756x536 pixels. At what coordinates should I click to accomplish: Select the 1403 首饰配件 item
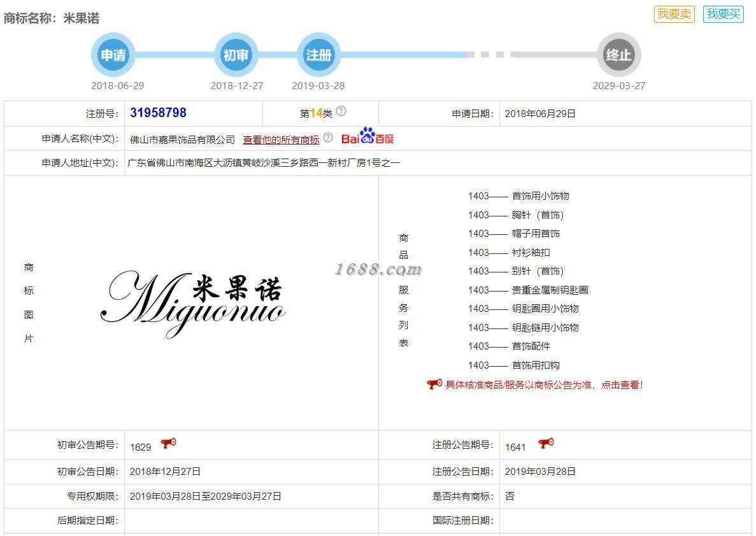509,346
